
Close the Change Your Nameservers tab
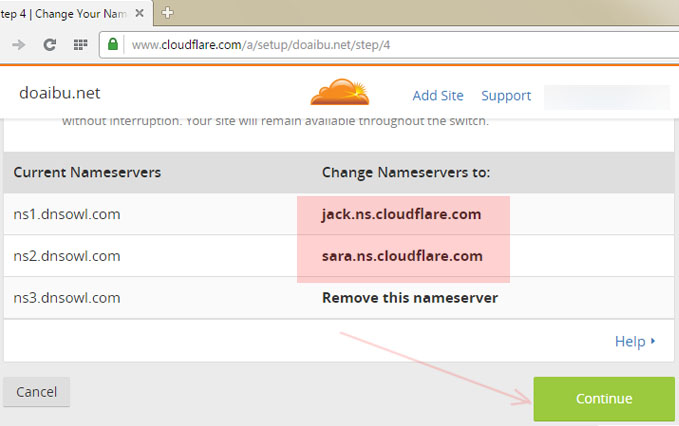click(139, 13)
